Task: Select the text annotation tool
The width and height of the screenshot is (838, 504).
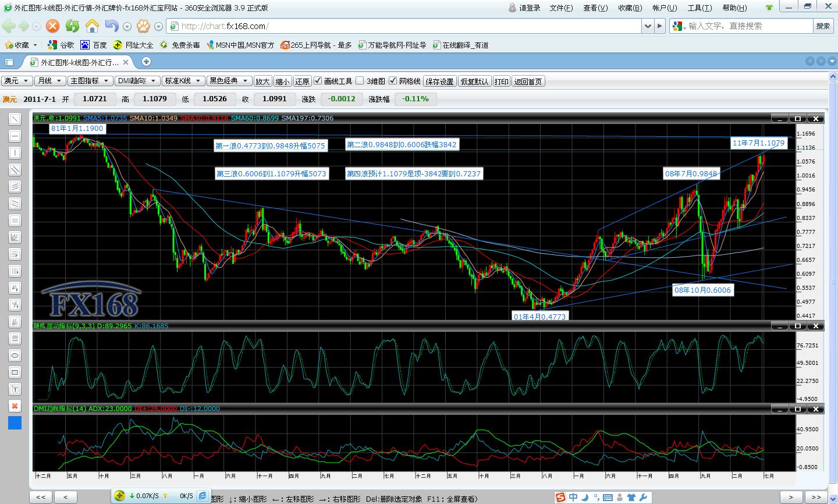Action: [x=15, y=389]
